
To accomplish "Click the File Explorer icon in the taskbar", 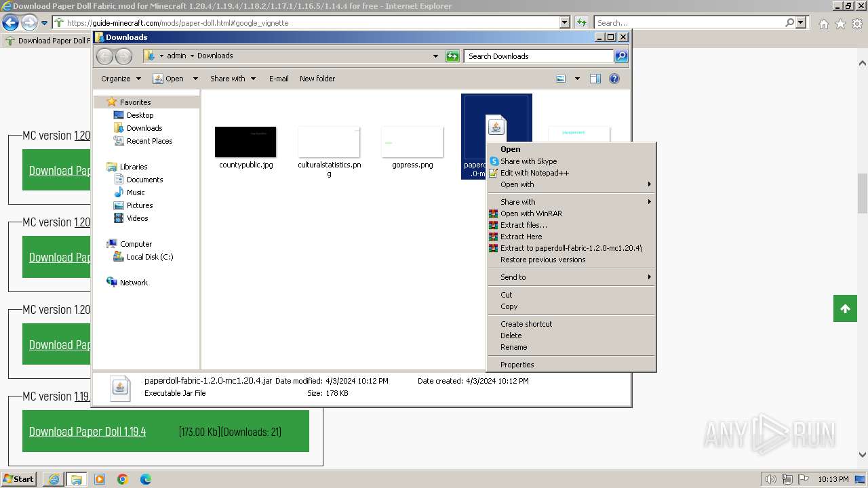I will tap(77, 479).
